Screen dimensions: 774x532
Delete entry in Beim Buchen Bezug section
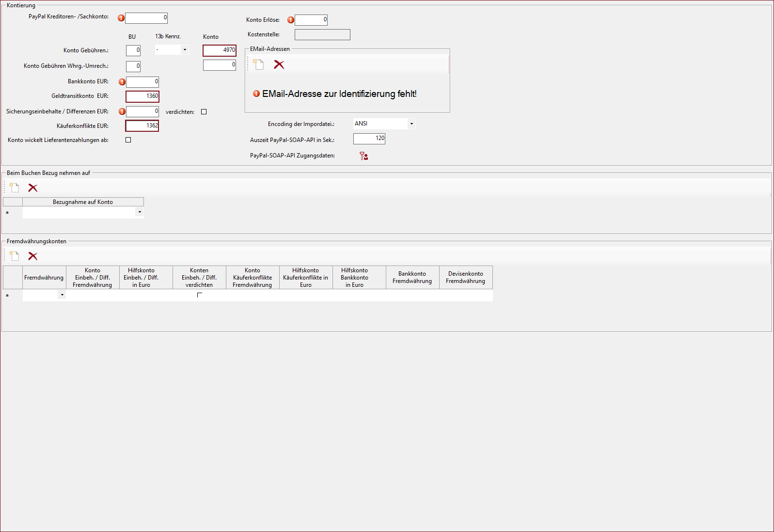(x=33, y=188)
